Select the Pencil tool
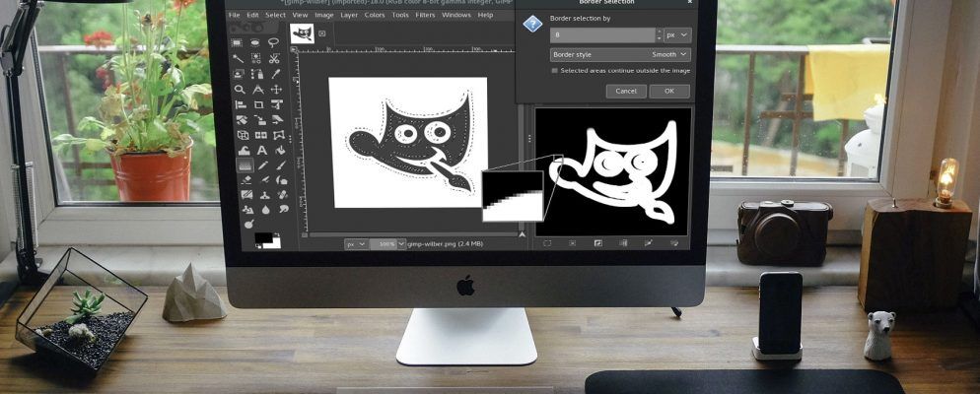980x394 pixels. point(262,166)
